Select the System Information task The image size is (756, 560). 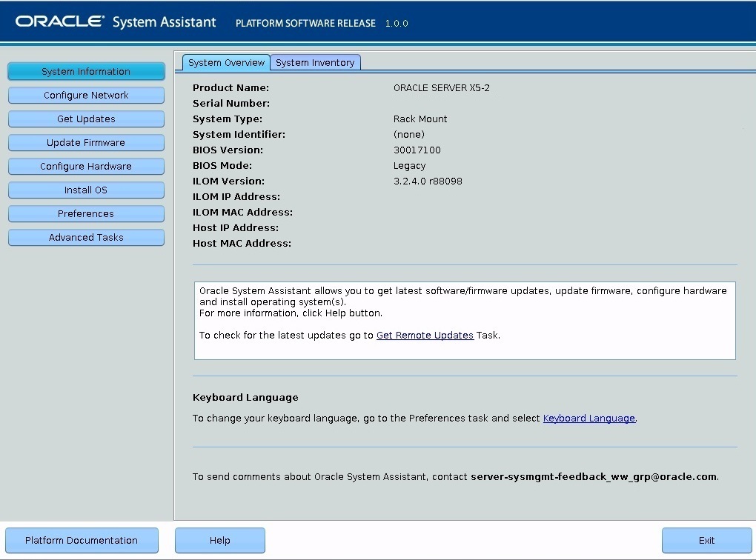[x=86, y=71]
